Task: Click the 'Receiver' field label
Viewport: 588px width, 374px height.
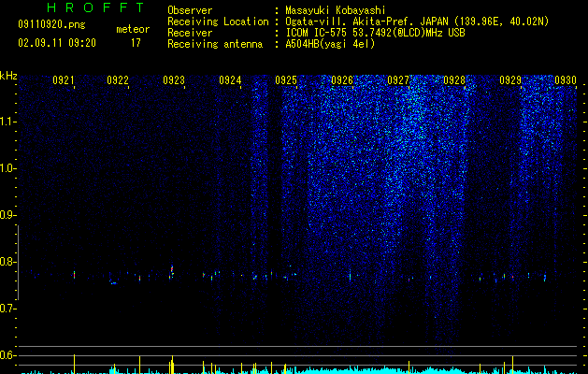Action: point(190,33)
